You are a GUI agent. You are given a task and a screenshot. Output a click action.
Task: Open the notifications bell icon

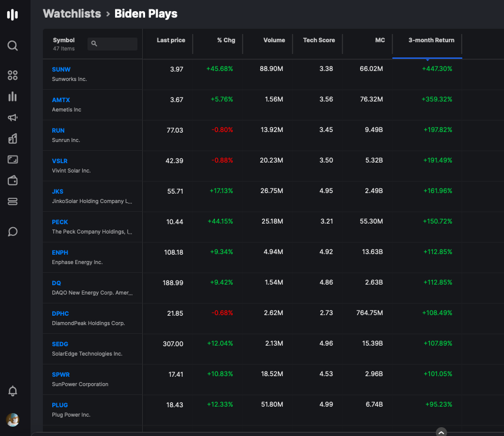(x=12, y=391)
